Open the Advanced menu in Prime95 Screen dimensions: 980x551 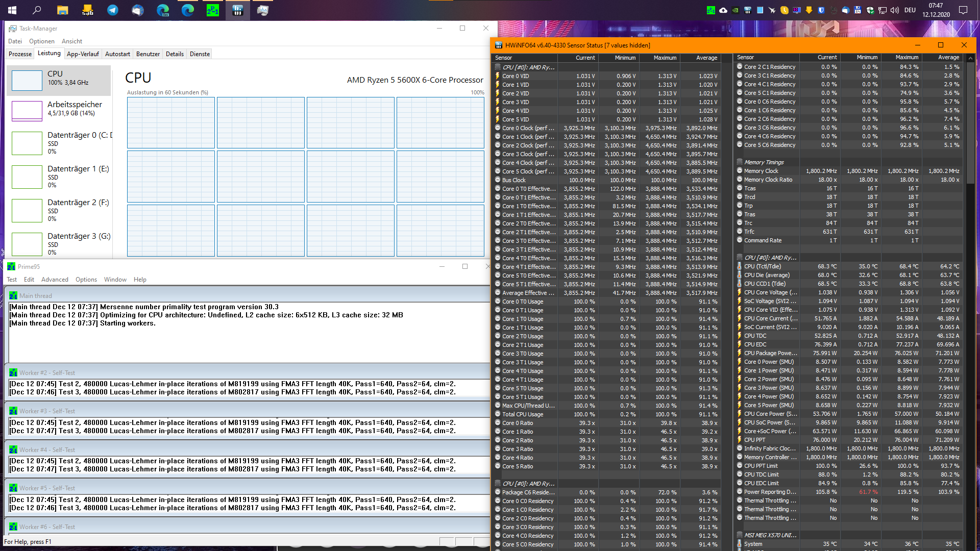(55, 280)
